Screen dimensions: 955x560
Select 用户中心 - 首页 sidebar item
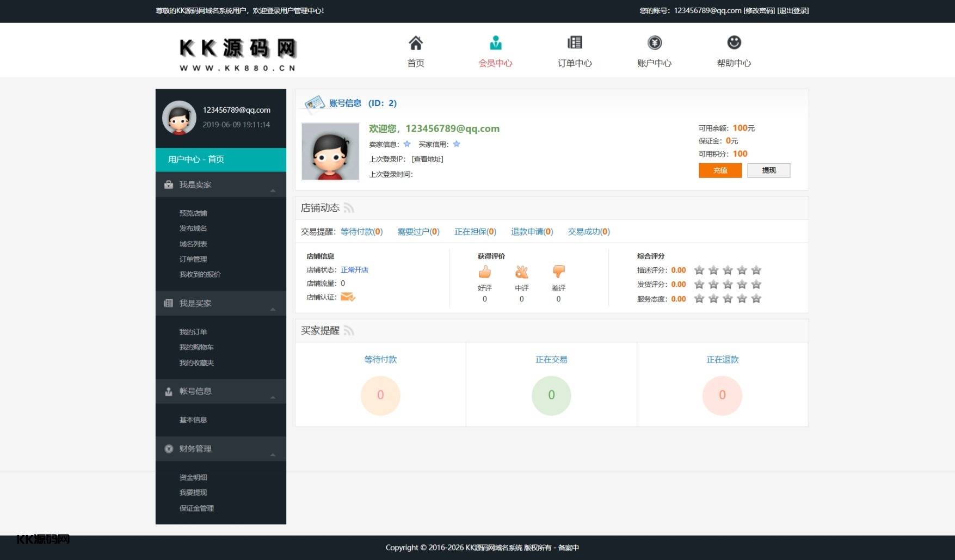pyautogui.click(x=221, y=159)
